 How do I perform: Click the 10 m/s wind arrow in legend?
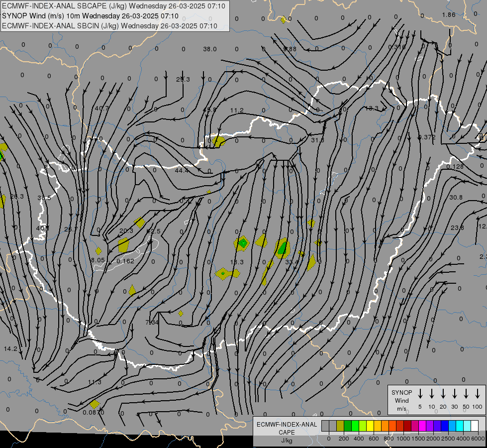(x=431, y=394)
